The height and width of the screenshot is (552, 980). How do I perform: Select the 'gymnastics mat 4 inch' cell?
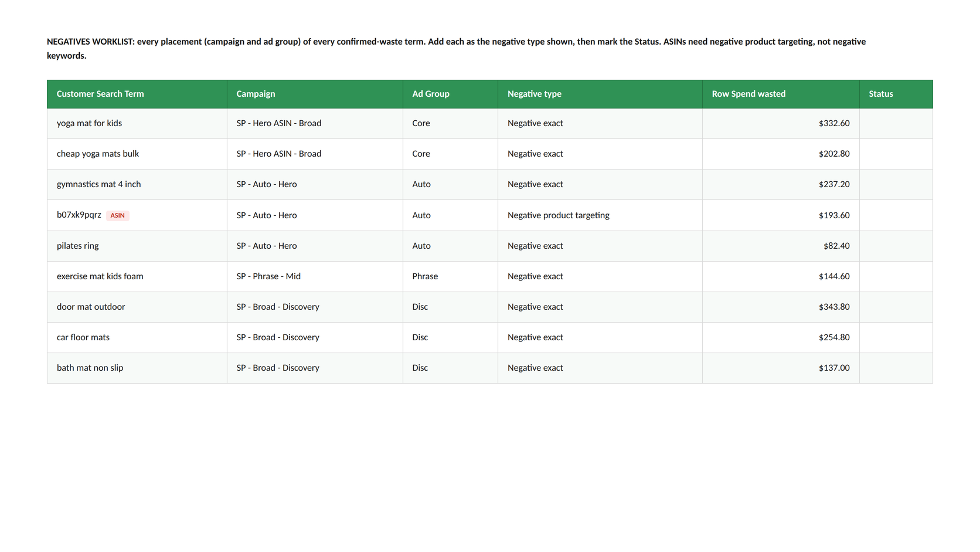(x=137, y=184)
